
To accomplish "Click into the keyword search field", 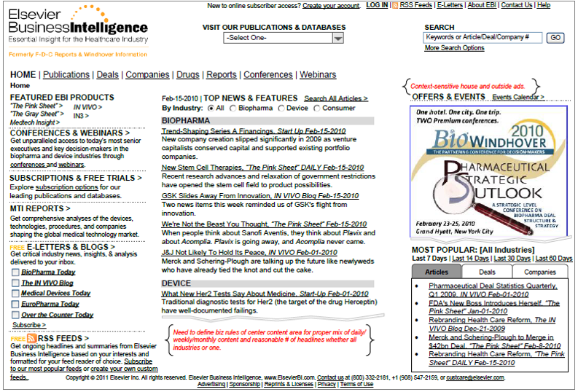I will [483, 37].
